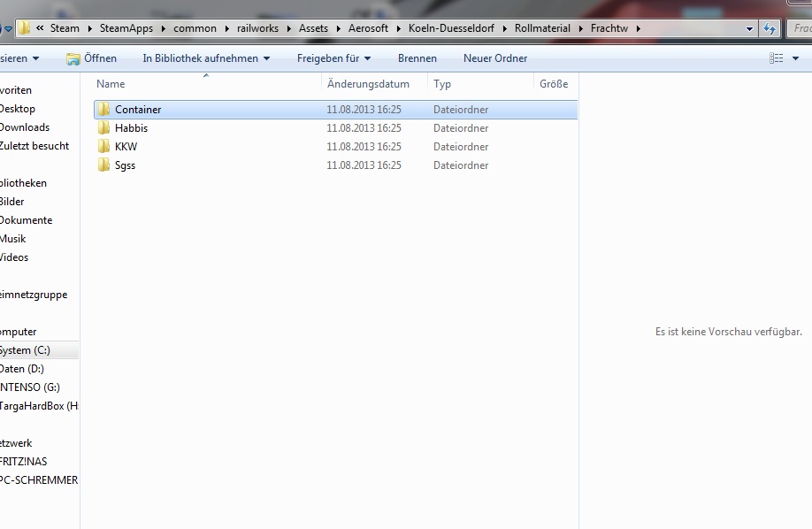Open the Freigeben für dropdown

coord(333,58)
